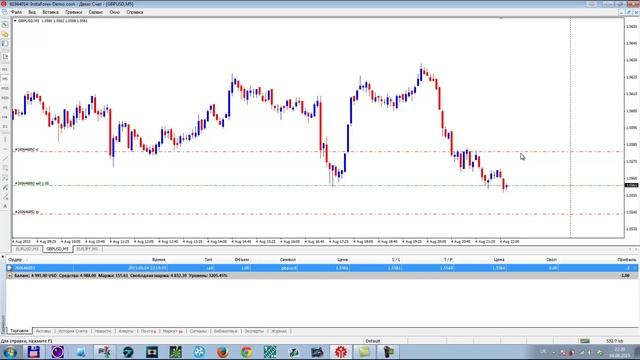Select the M30 timeframe button
Screen dimensions: 640x360
coord(5,98)
